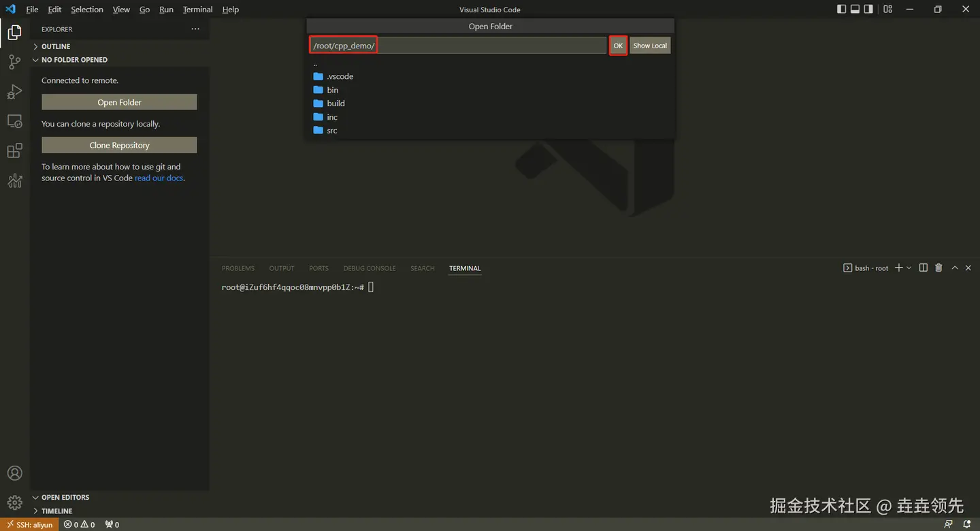Open the Remote Explorer view

[x=14, y=121]
